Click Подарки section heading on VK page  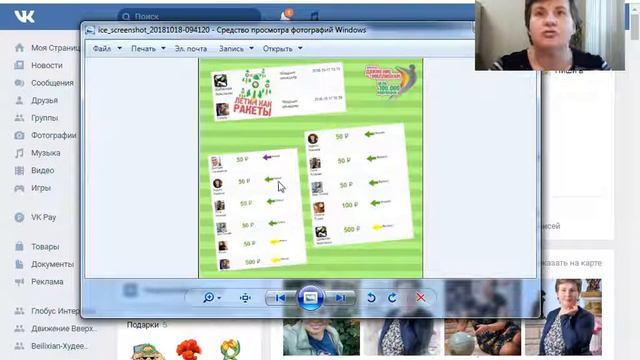tap(142, 325)
